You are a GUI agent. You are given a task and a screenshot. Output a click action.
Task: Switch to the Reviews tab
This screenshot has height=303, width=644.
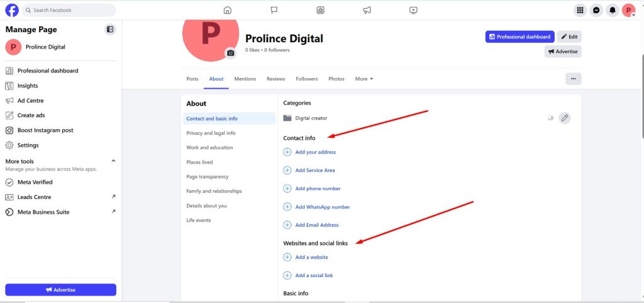275,79
